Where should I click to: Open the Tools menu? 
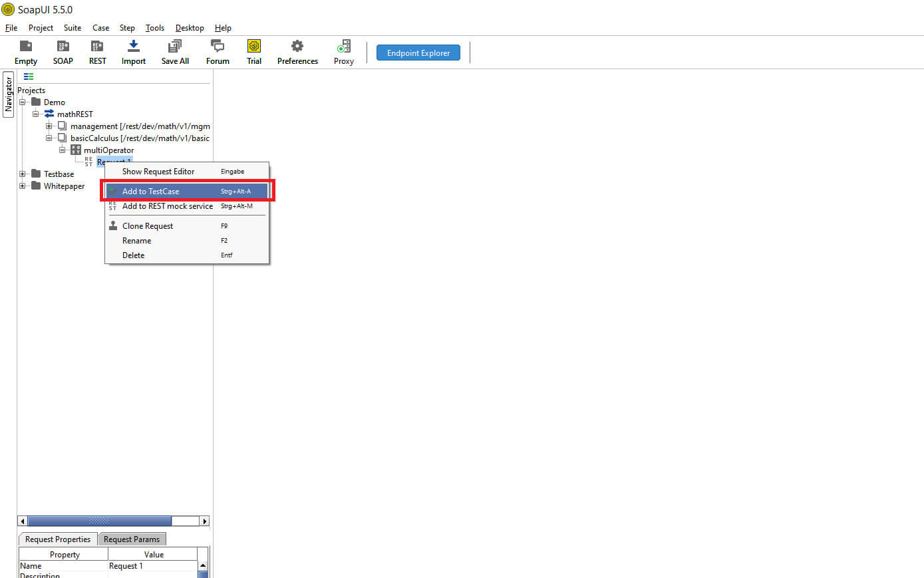(155, 28)
